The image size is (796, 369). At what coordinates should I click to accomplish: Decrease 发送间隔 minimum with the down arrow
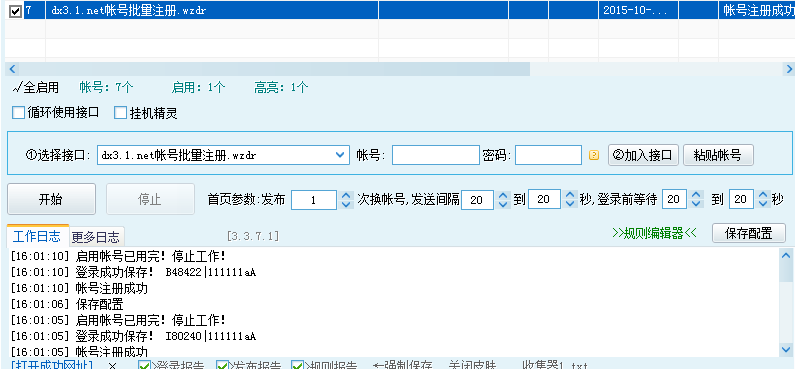pyautogui.click(x=503, y=205)
